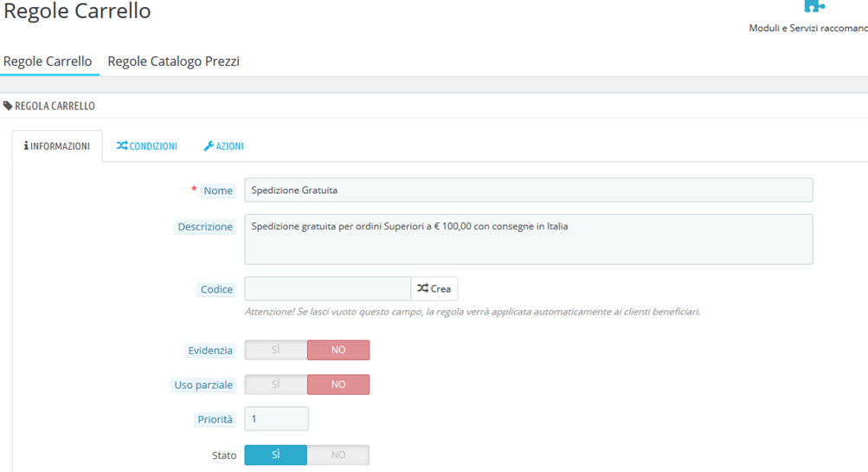868x472 pixels.
Task: Click the tag icon beside REGOLA CARRELLO
Action: (x=8, y=106)
